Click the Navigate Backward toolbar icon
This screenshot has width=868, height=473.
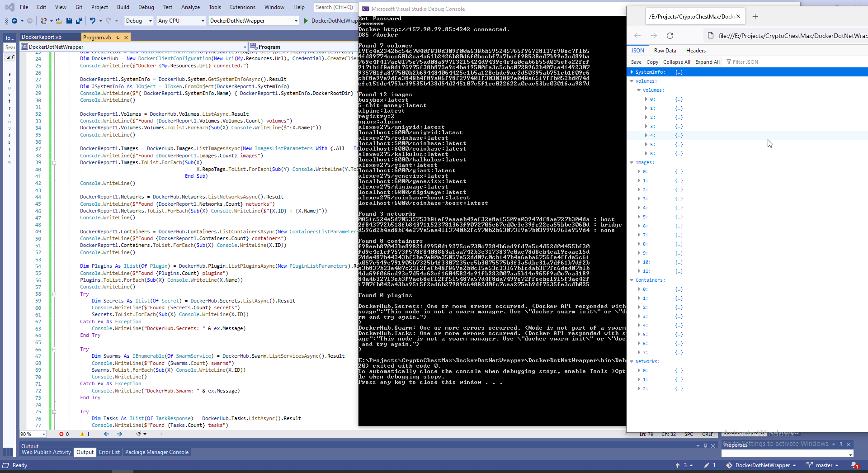[x=14, y=21]
